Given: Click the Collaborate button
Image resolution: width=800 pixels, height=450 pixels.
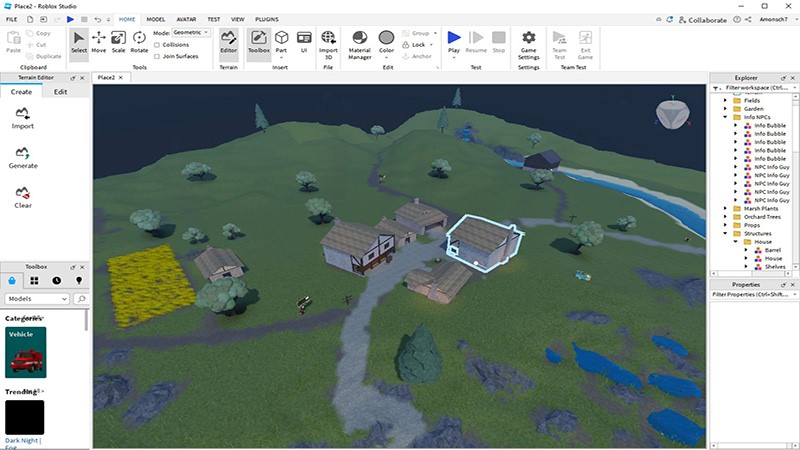Looking at the screenshot, I should pyautogui.click(x=703, y=20).
